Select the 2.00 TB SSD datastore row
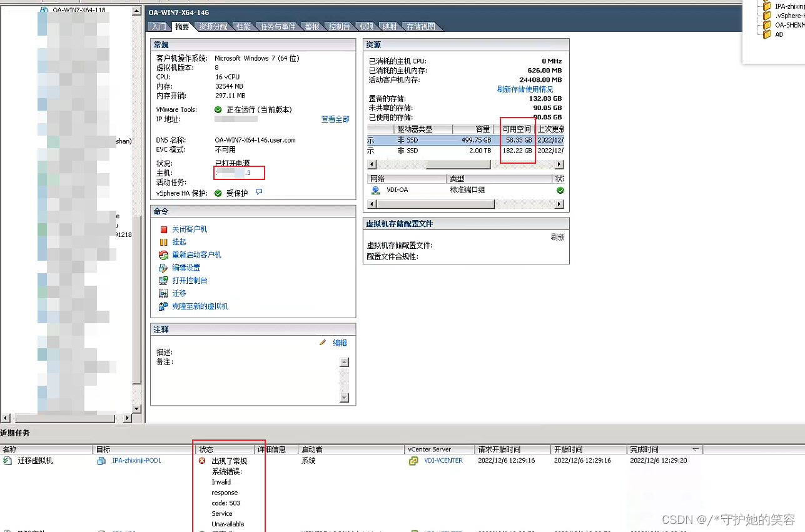This screenshot has height=532, width=805. click(x=465, y=151)
